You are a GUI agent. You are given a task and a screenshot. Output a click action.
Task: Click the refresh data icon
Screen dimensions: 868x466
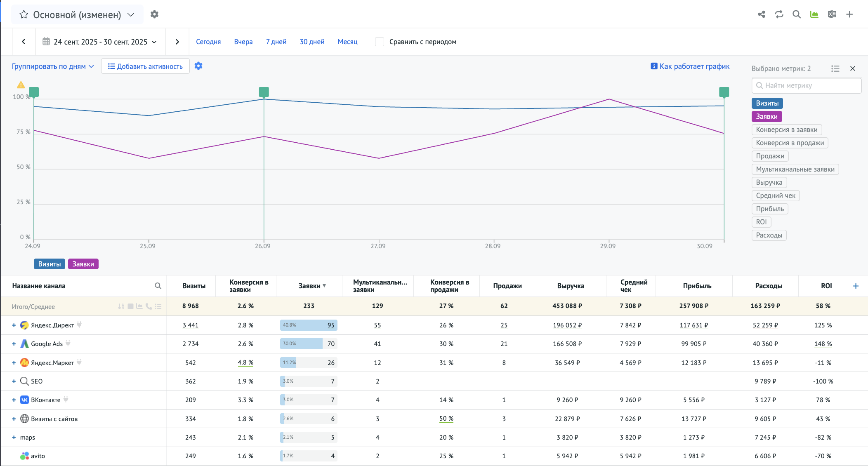coord(779,14)
